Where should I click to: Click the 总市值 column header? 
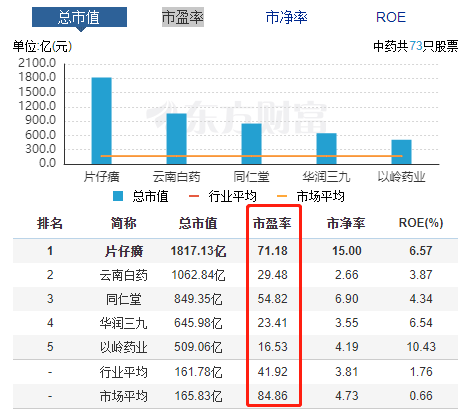198,223
